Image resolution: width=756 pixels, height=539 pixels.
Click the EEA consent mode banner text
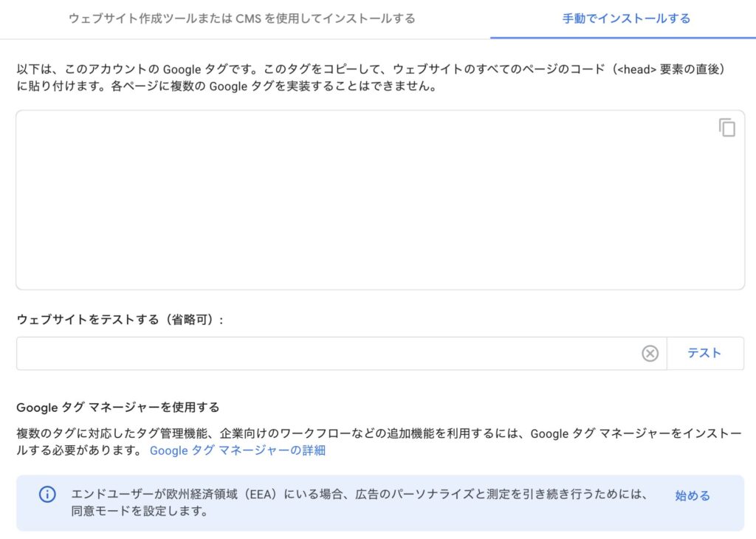point(359,502)
